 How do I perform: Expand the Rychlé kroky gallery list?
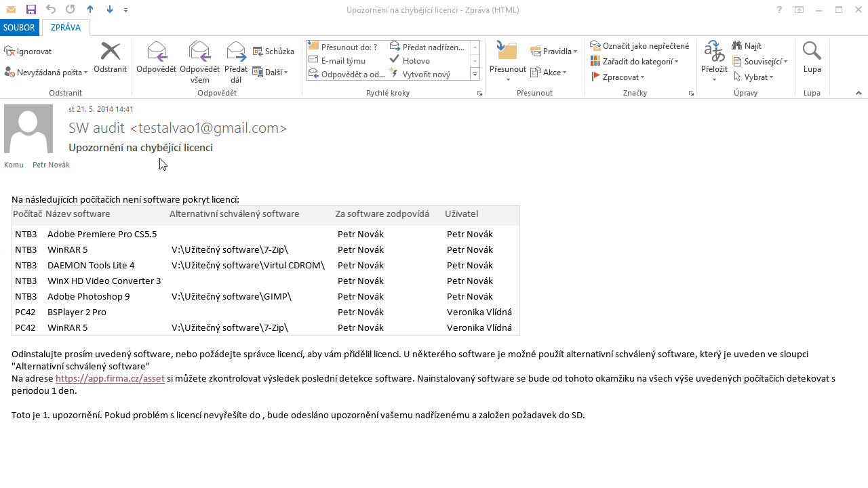coord(475,75)
